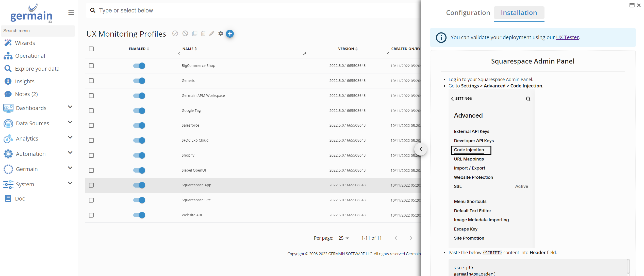This screenshot has width=644, height=276.
Task: Switch to the Configuration tab
Action: point(468,13)
